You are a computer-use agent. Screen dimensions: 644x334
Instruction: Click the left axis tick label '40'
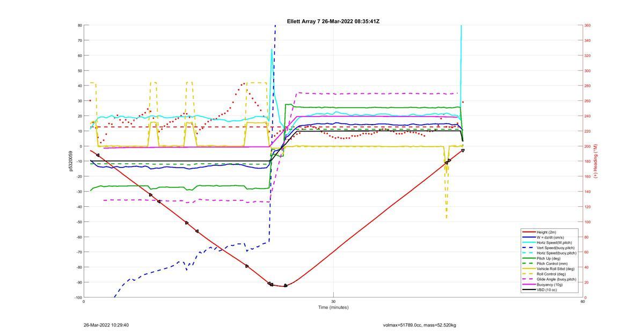80,86
